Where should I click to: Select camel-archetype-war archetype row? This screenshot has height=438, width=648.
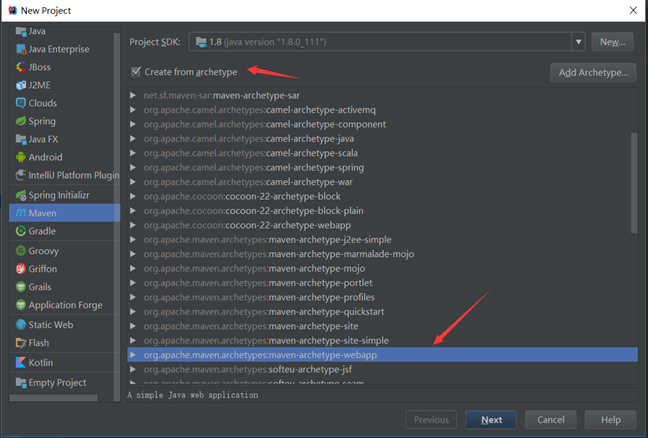point(382,182)
